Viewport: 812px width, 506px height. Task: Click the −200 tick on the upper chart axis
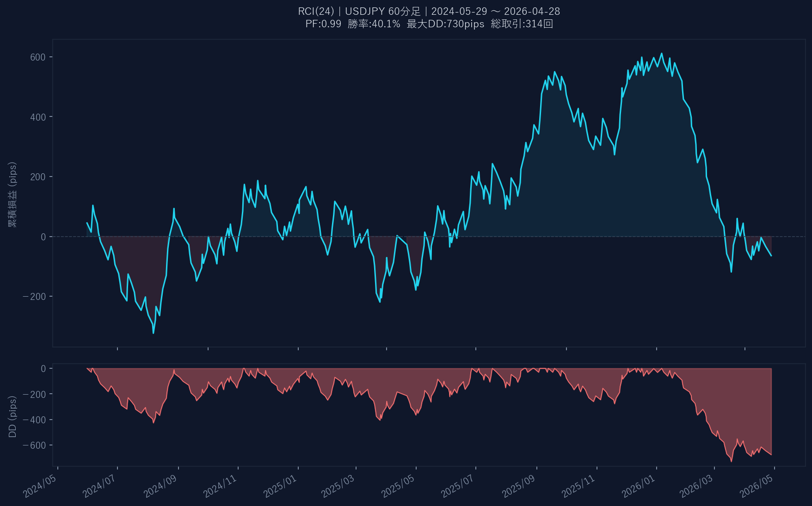tap(35, 297)
